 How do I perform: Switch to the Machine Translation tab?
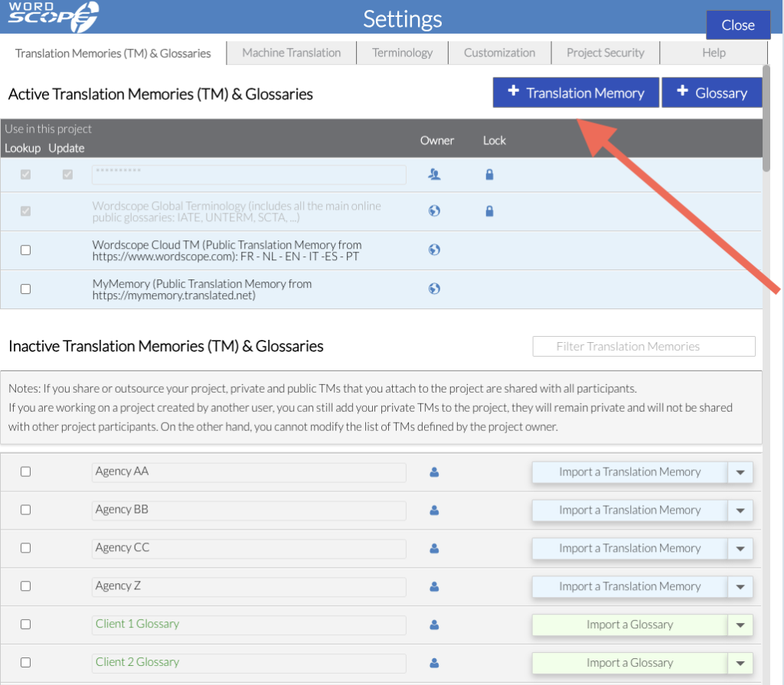[x=291, y=53]
